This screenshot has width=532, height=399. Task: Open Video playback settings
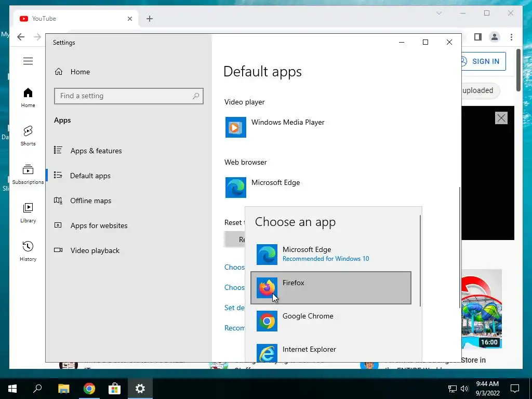pos(95,250)
